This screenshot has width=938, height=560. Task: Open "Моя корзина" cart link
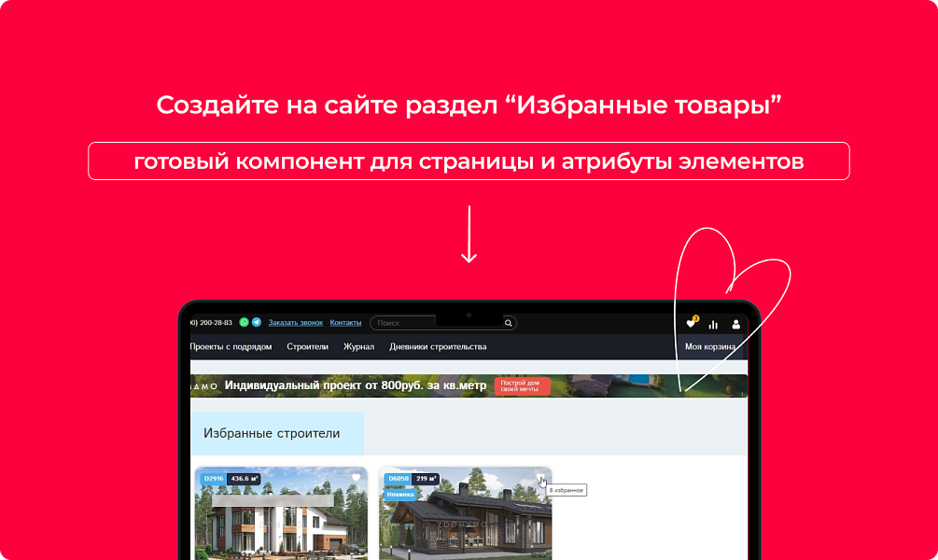coord(710,347)
